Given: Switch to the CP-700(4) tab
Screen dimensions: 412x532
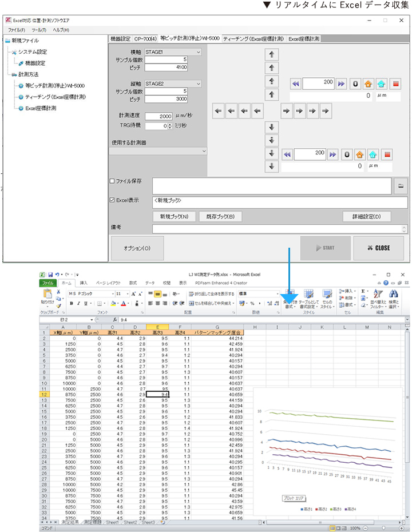Looking at the screenshot, I should [145, 39].
